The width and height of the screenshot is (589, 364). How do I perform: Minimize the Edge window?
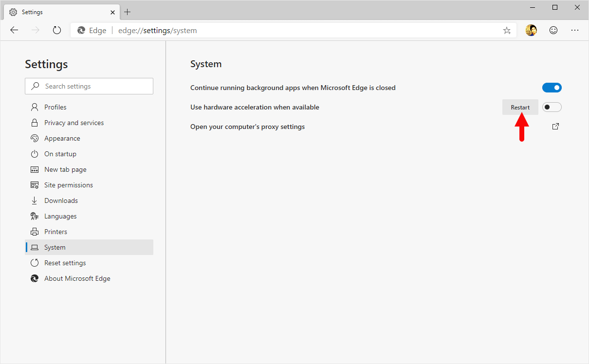click(x=532, y=7)
